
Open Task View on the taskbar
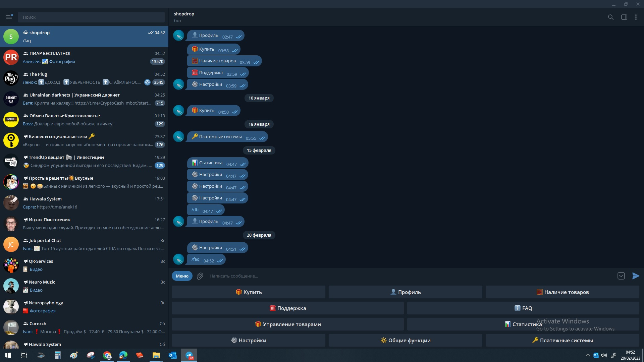[x=24, y=355]
